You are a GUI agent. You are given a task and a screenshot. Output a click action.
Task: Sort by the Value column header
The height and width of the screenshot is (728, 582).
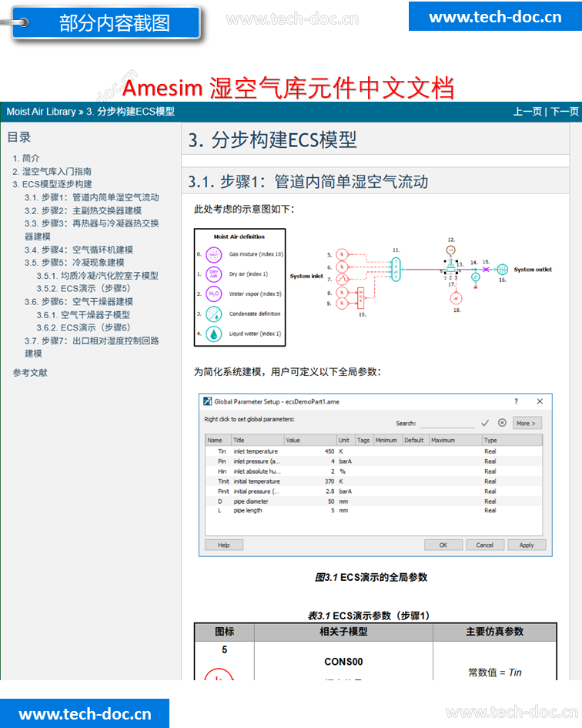tap(310, 440)
